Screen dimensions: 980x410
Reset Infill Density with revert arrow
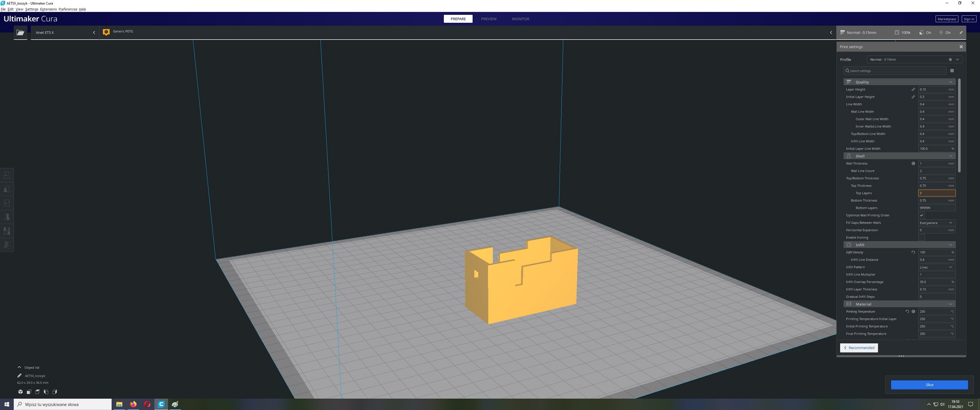click(x=913, y=252)
